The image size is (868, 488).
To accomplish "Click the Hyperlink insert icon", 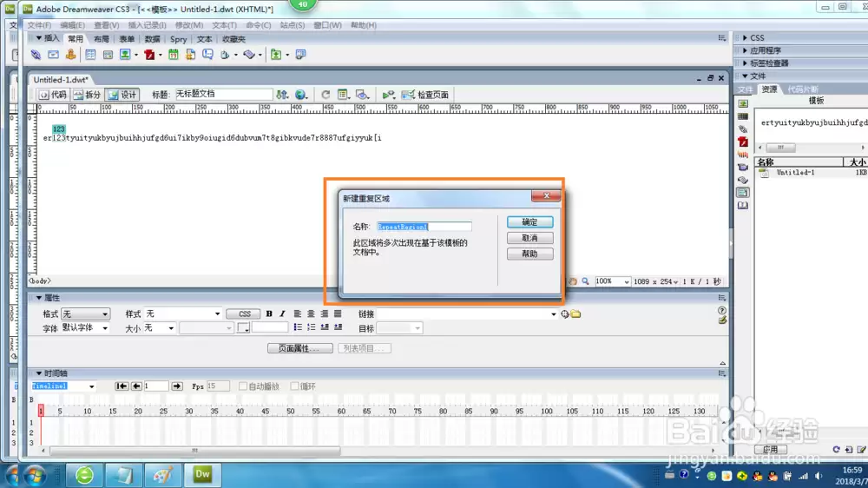I will click(36, 55).
